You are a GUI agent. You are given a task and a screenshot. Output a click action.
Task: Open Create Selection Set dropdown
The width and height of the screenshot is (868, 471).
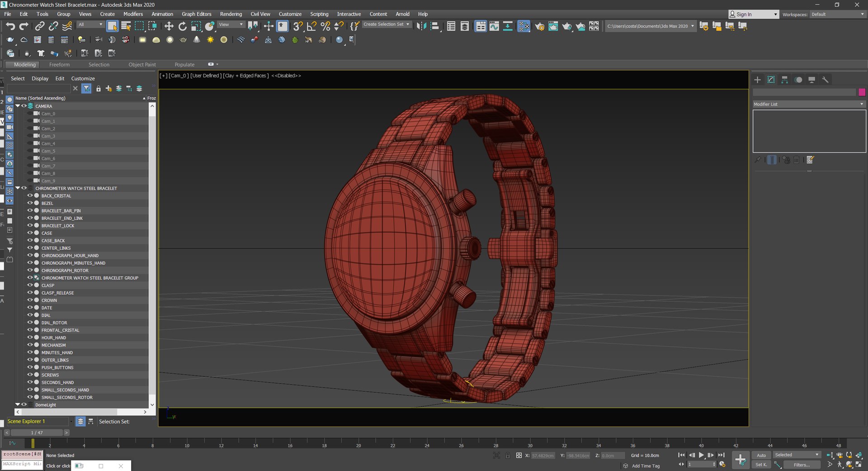(387, 24)
